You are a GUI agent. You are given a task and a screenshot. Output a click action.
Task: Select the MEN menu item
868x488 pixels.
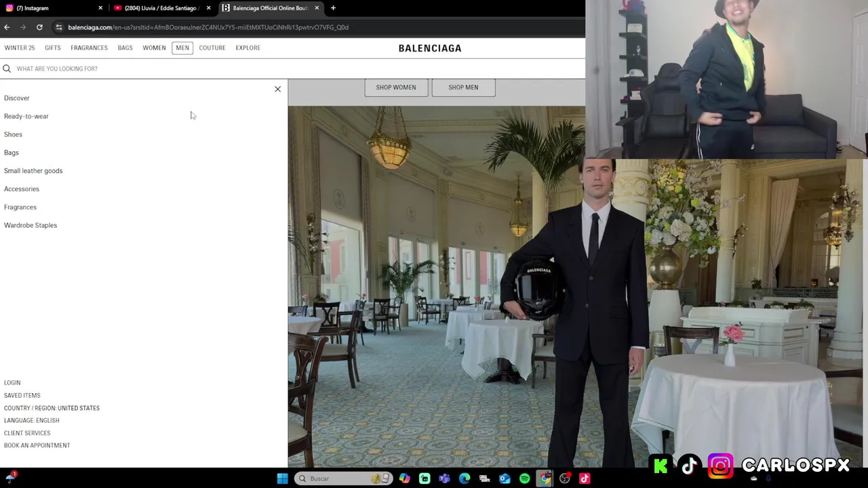click(182, 48)
